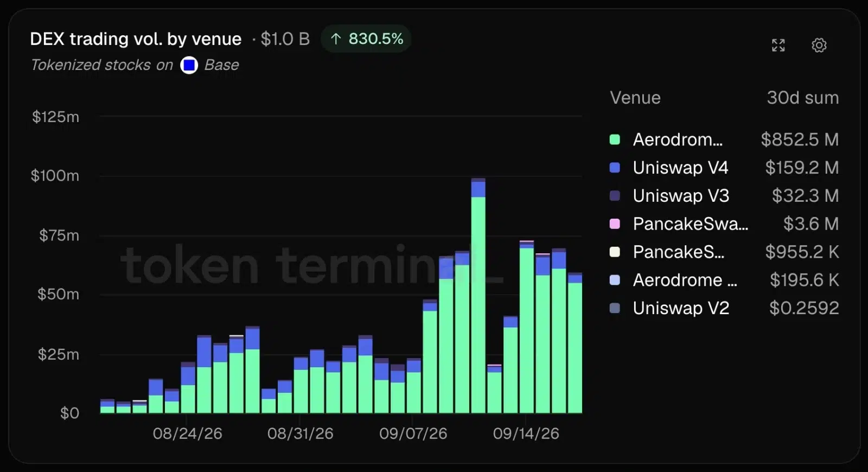Click the PancakeSwa… venue label

691,224
